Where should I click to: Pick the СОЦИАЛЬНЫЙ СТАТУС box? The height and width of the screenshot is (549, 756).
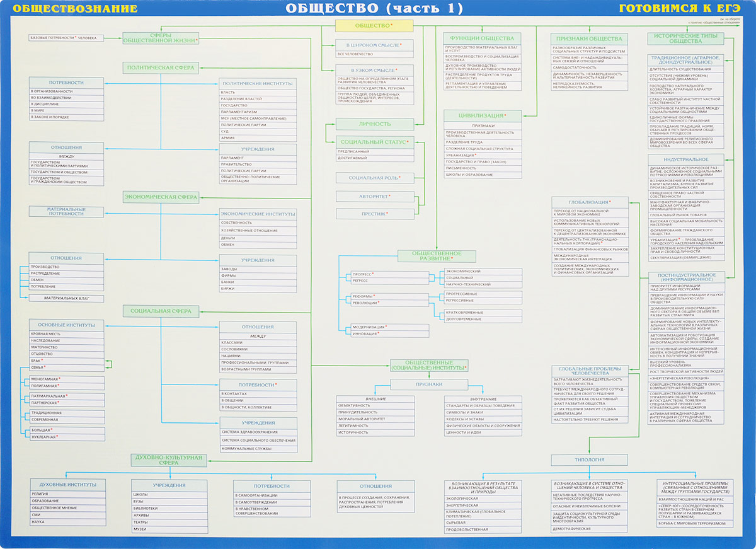tap(375, 142)
